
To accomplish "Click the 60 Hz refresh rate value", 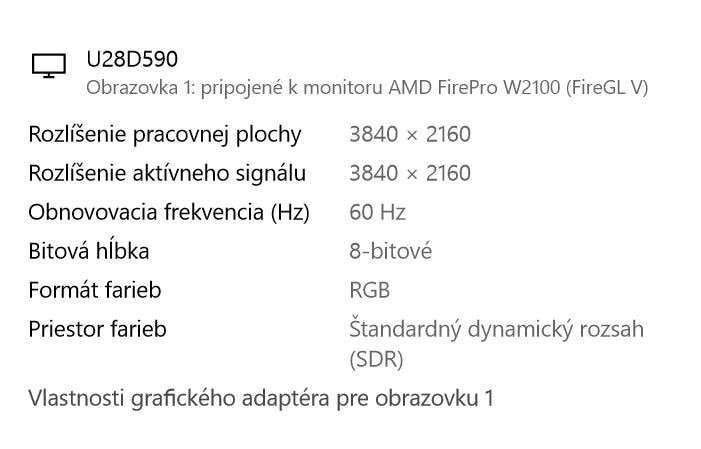I will (x=377, y=212).
